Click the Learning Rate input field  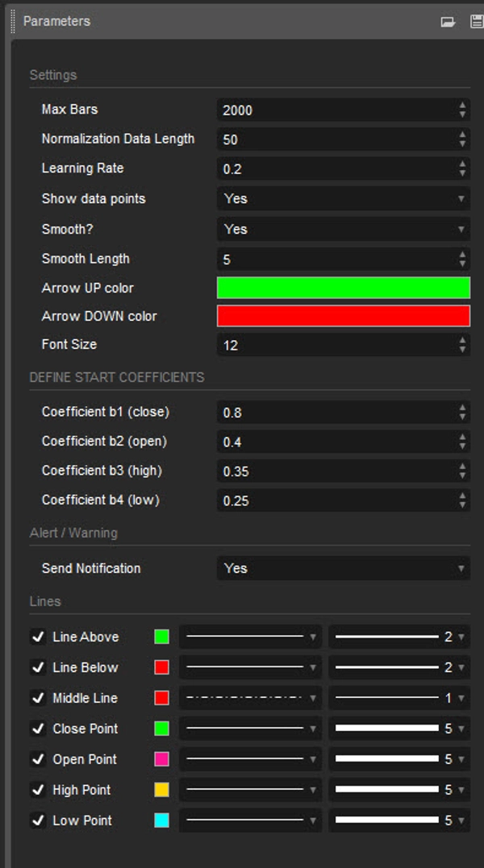pyautogui.click(x=335, y=169)
